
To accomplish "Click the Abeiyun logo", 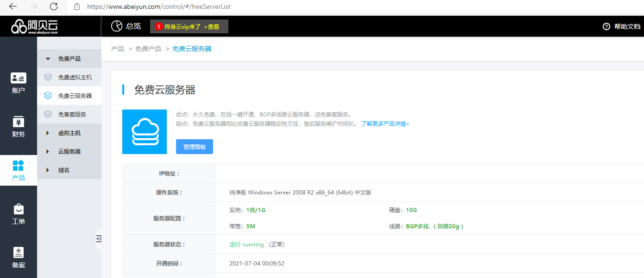I will (x=35, y=27).
